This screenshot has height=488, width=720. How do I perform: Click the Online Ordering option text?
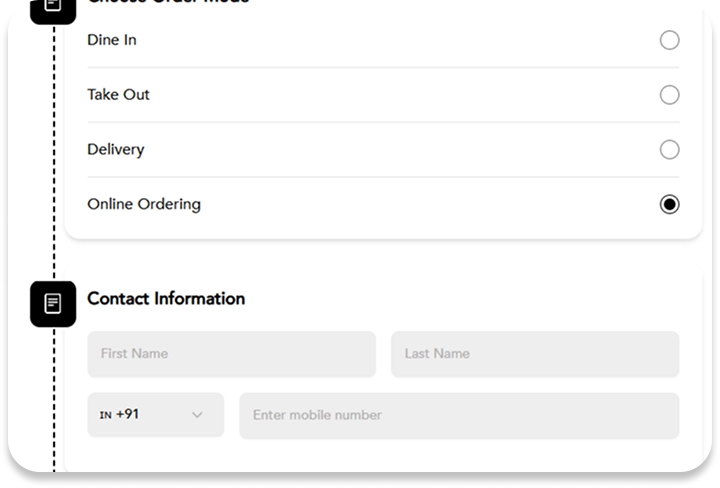pyautogui.click(x=144, y=204)
